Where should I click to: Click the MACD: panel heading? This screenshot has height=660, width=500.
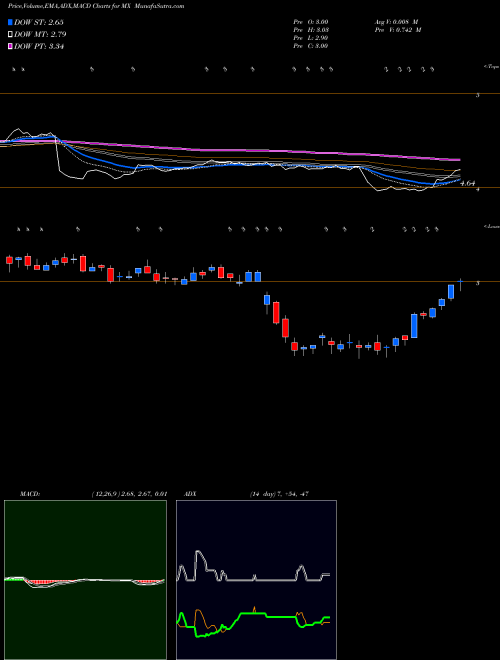point(30,493)
